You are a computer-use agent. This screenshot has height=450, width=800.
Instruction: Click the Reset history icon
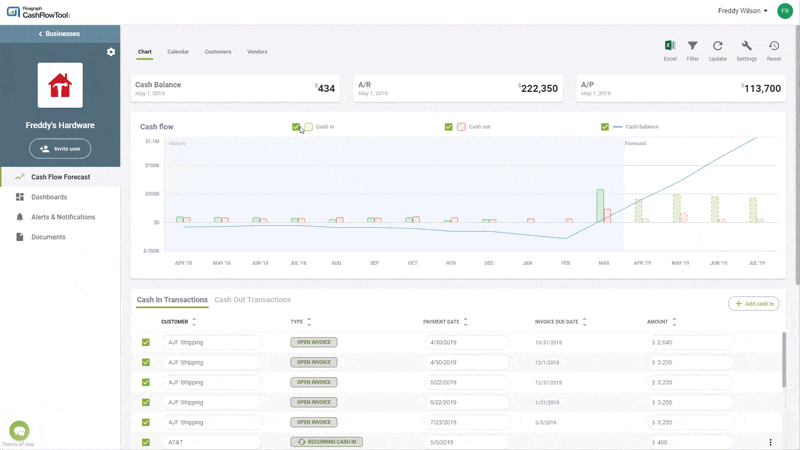[773, 51]
